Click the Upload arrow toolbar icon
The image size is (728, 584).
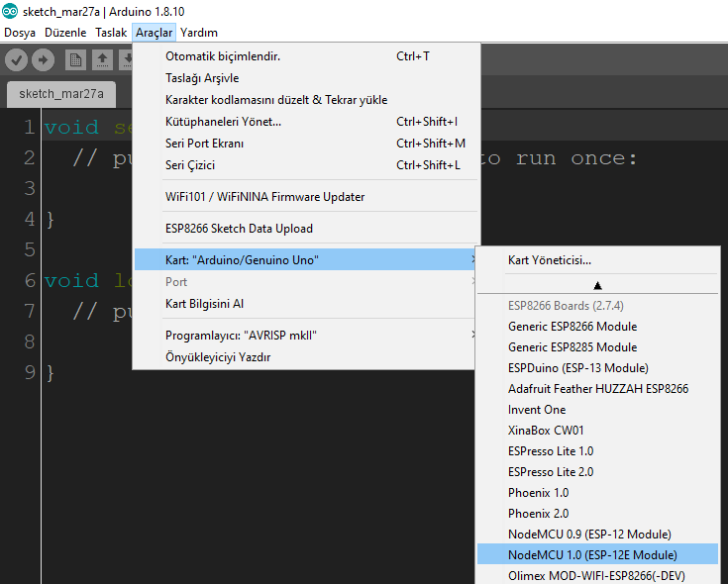[x=44, y=60]
